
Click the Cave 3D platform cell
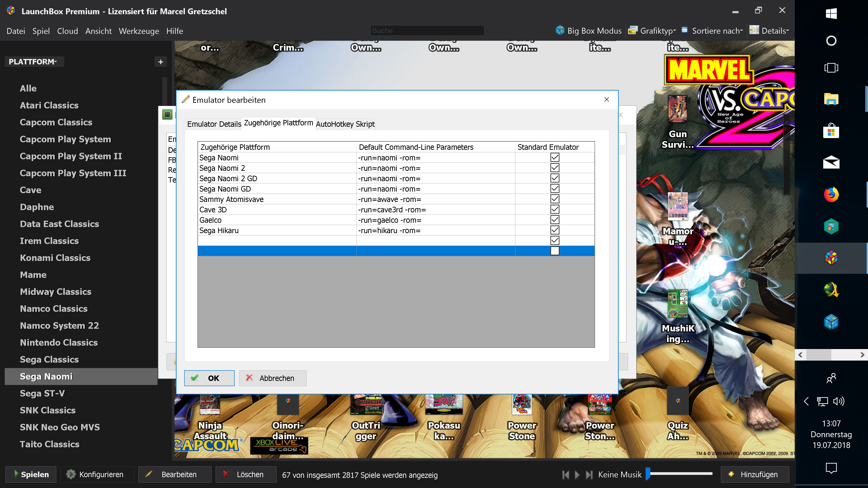tap(277, 210)
